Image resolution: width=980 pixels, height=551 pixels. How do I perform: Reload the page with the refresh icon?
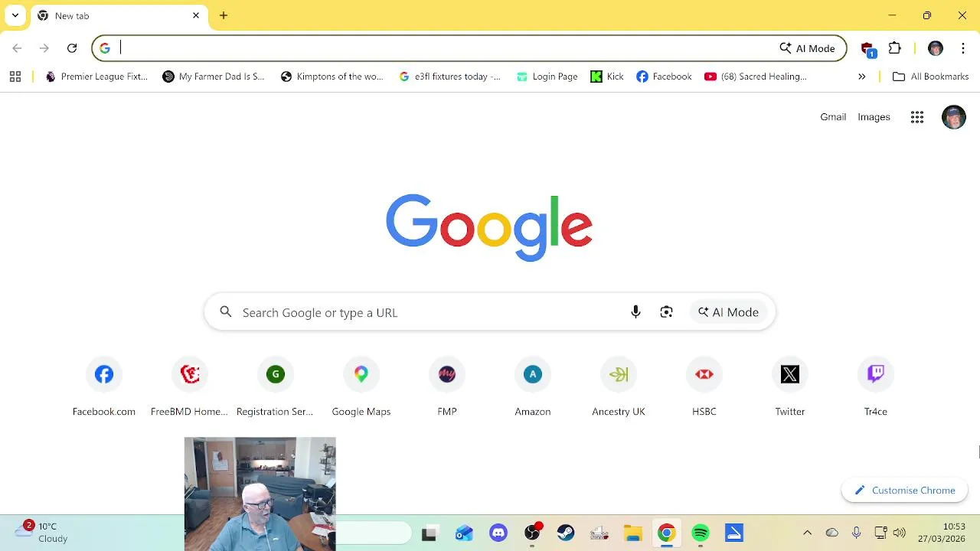pos(72,48)
